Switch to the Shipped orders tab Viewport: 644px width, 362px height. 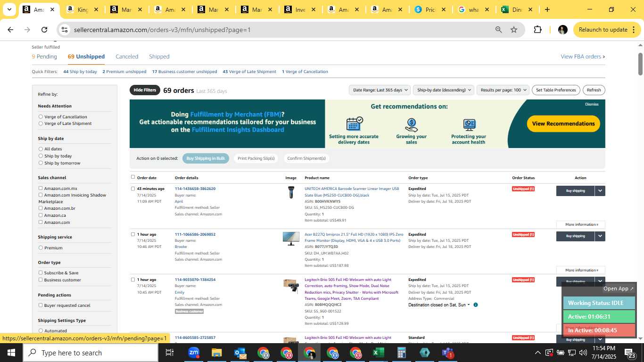tap(159, 57)
